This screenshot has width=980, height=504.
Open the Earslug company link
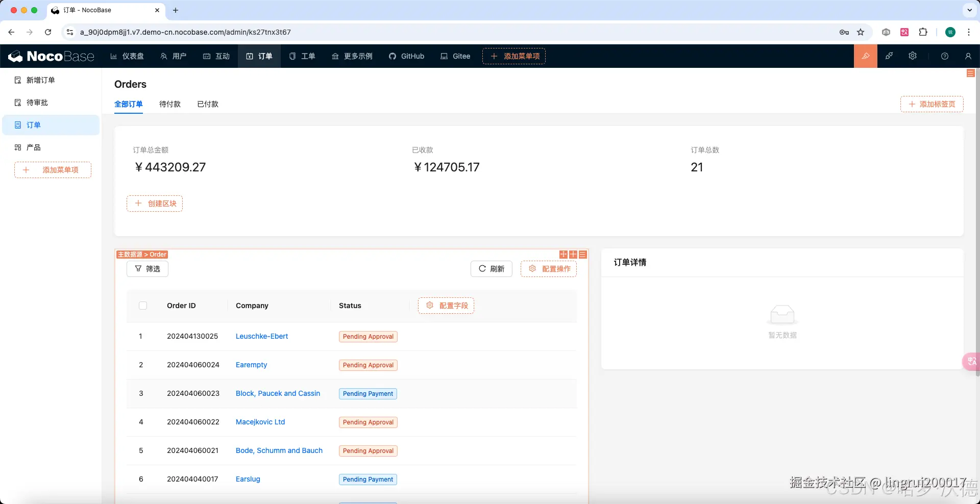click(248, 479)
